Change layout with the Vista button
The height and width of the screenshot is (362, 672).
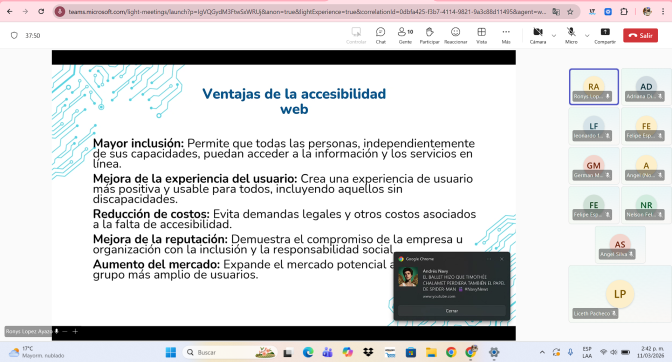pyautogui.click(x=481, y=36)
